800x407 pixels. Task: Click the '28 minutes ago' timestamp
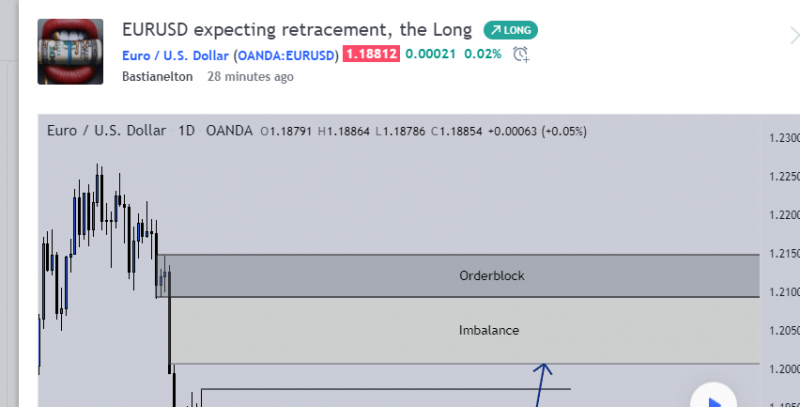[250, 76]
